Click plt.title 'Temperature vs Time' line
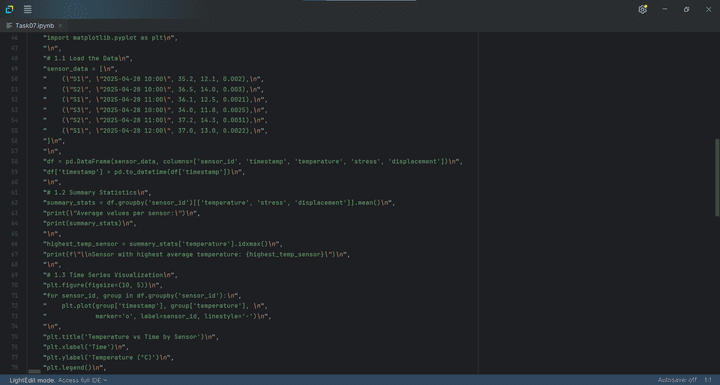This screenshot has height=385, width=720. [131, 337]
